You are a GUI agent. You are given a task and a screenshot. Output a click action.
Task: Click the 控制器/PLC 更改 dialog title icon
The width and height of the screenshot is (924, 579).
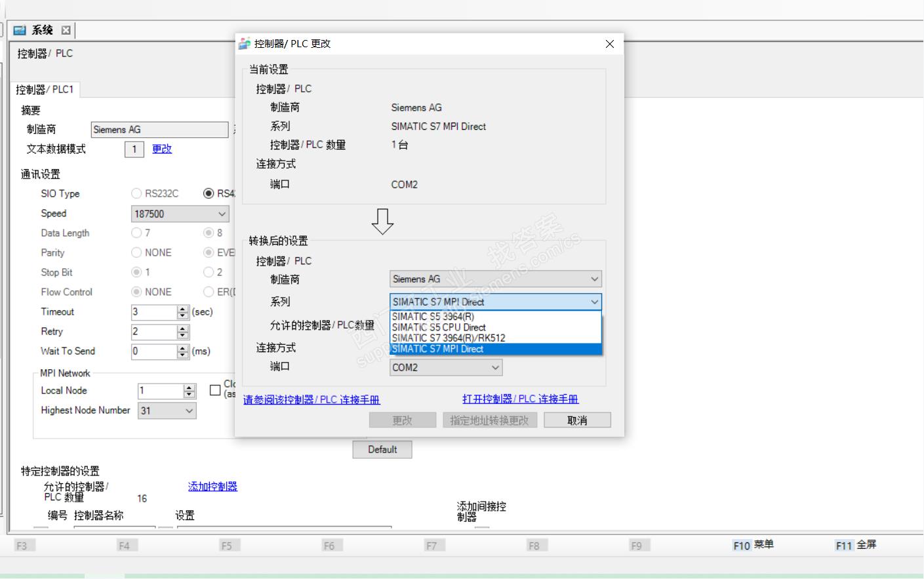tap(245, 44)
